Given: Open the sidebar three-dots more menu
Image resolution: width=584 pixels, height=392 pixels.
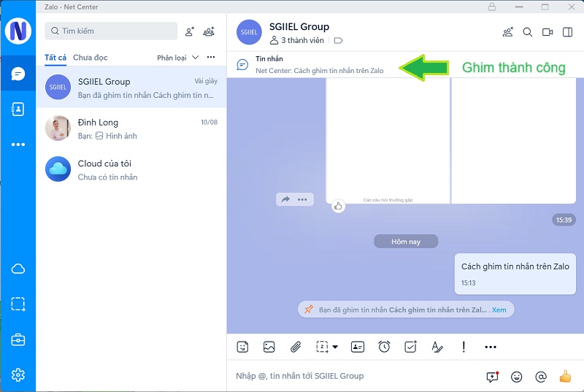Looking at the screenshot, I should [x=18, y=145].
